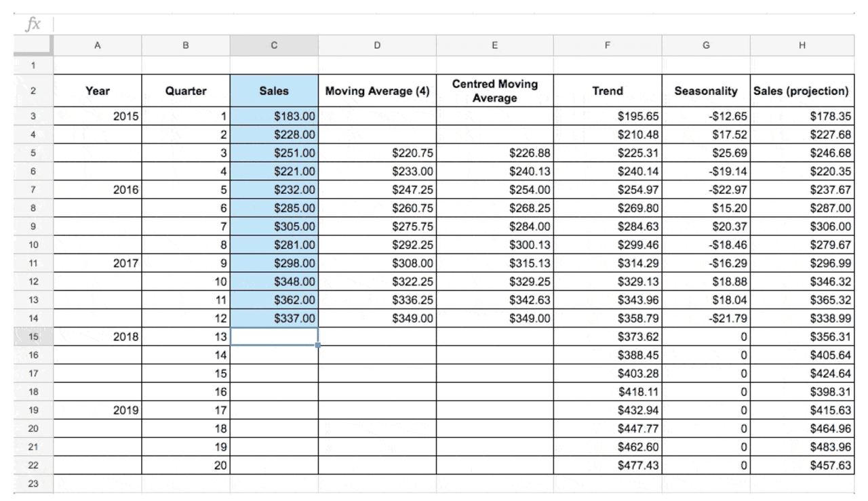Click the 2018 year cell
This screenshot has width=868, height=501.
click(98, 336)
